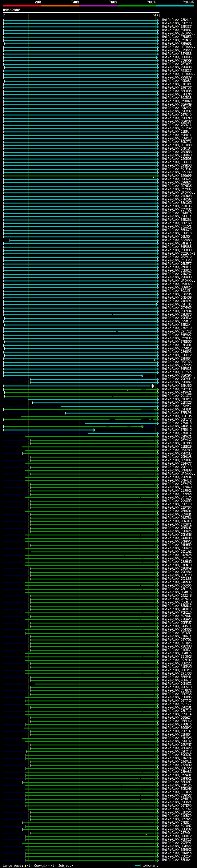Select the UniRef100_Q0R4I2 label
This screenshot has width=197, height=868.
(177, 481)
